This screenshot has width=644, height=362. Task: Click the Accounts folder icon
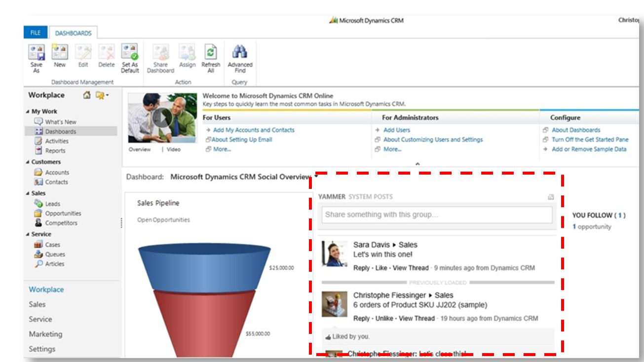click(x=38, y=172)
